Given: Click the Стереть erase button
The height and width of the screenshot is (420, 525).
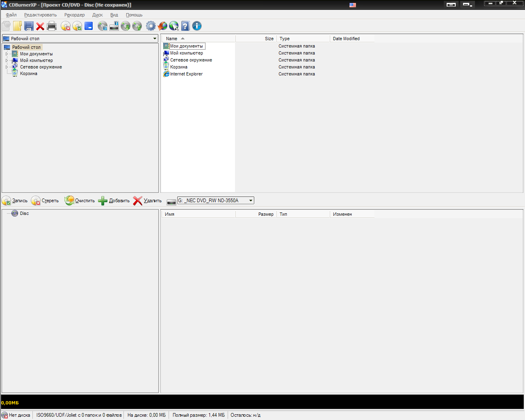Looking at the screenshot, I should [45, 201].
